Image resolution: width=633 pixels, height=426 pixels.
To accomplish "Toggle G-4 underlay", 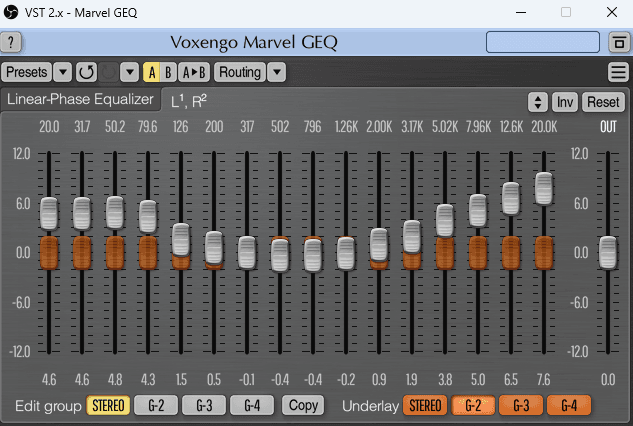I will click(569, 405).
